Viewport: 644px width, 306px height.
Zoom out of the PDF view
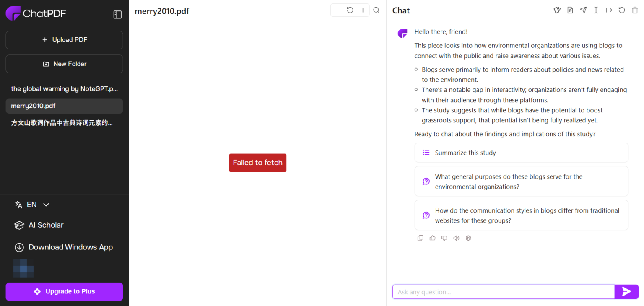click(337, 10)
